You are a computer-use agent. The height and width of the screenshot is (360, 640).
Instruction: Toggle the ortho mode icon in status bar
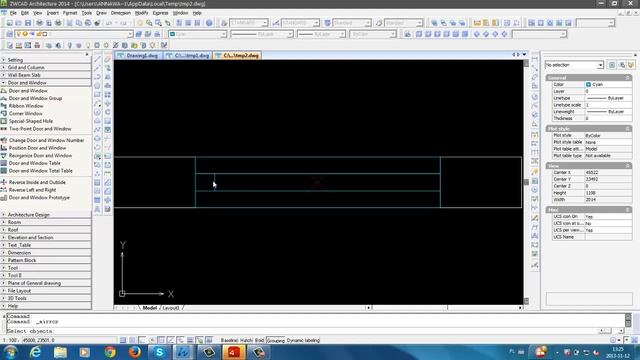[x=142, y=340]
